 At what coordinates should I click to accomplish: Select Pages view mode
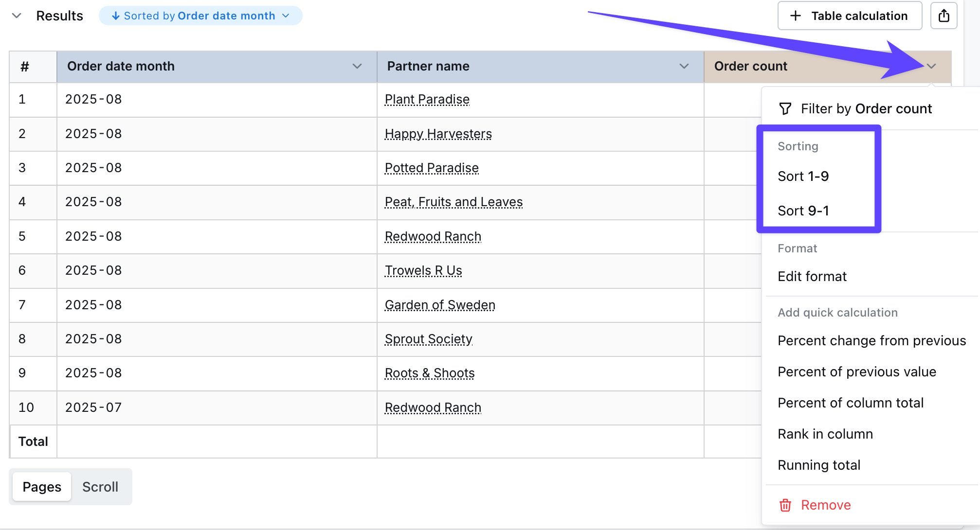click(42, 487)
